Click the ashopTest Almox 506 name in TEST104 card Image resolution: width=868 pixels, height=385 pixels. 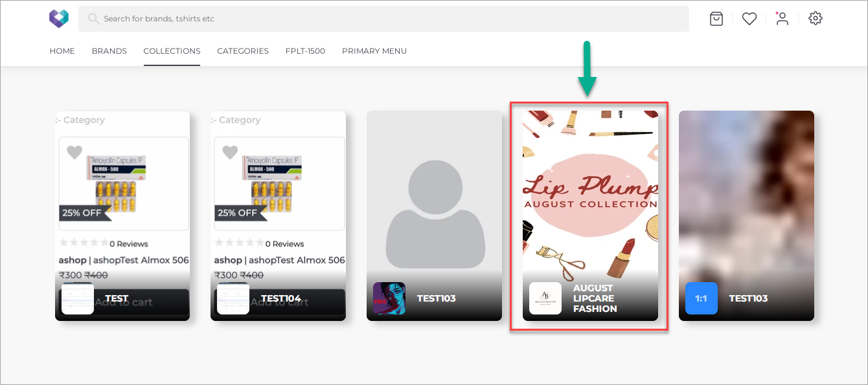279,260
